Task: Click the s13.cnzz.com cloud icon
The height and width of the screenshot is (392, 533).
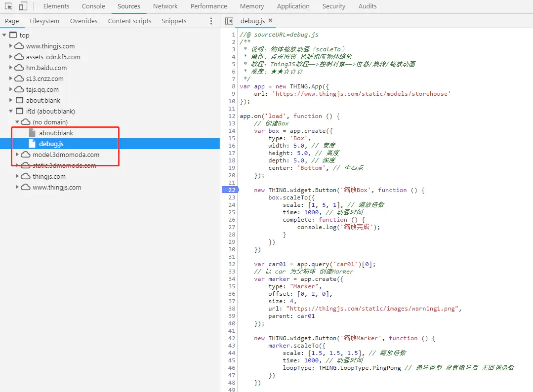Action: pyautogui.click(x=19, y=78)
